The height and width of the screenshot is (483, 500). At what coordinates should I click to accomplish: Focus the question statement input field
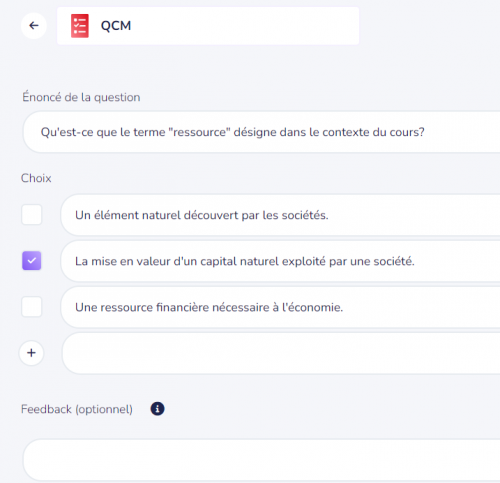[262, 132]
